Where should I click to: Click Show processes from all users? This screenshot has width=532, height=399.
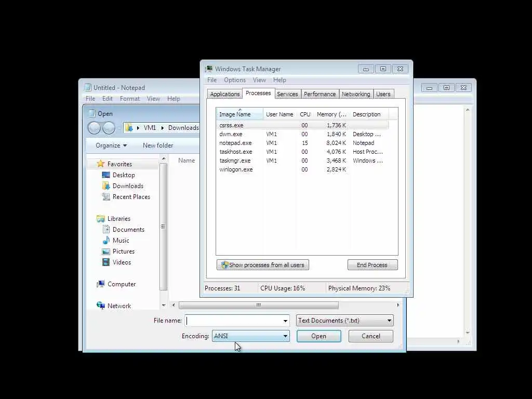262,265
